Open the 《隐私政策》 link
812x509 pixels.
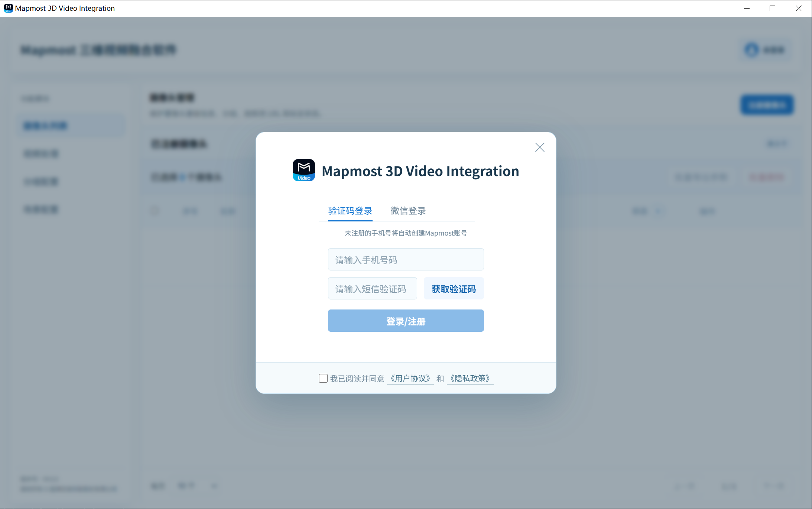pos(470,379)
